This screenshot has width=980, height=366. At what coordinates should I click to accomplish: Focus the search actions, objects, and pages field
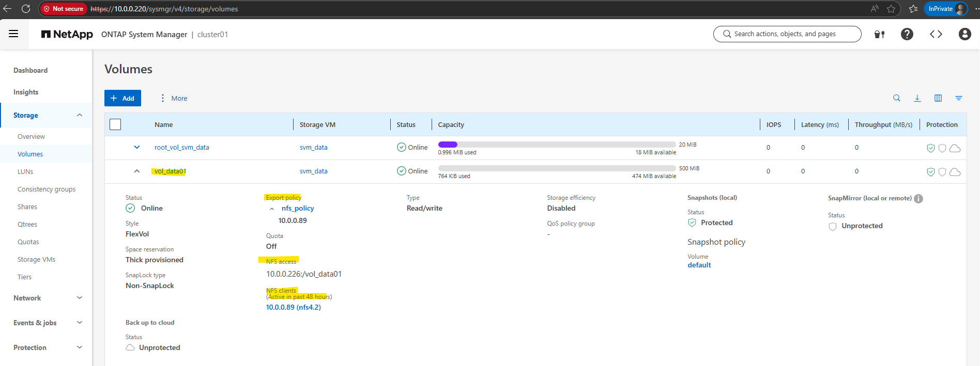pyautogui.click(x=787, y=34)
